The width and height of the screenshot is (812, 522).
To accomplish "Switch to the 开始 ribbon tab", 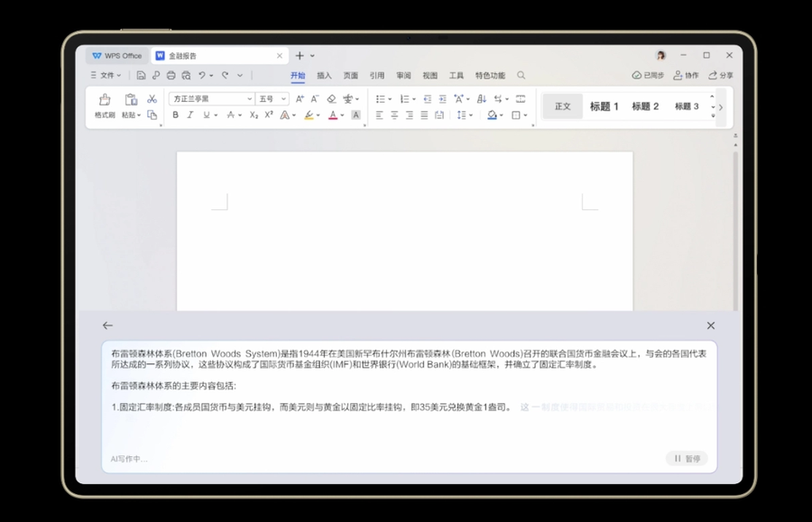I will click(298, 76).
